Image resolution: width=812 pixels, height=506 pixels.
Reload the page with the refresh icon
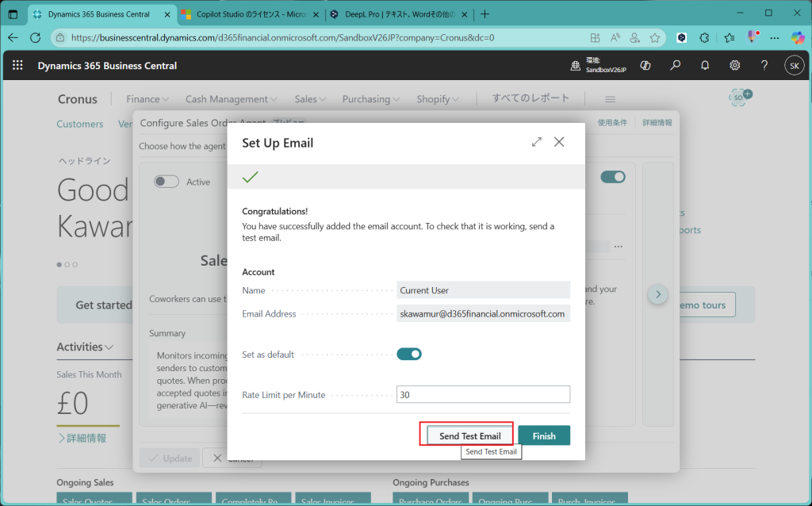tap(35, 38)
